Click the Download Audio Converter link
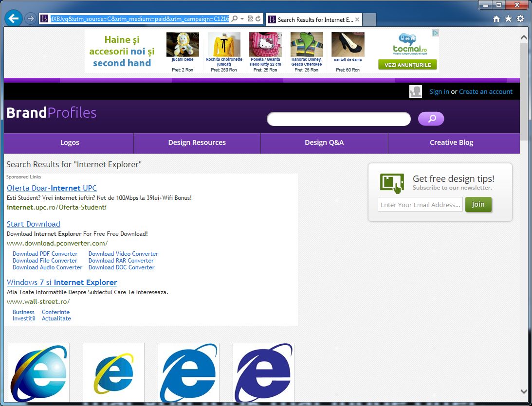This screenshot has height=406, width=532. coord(48,267)
